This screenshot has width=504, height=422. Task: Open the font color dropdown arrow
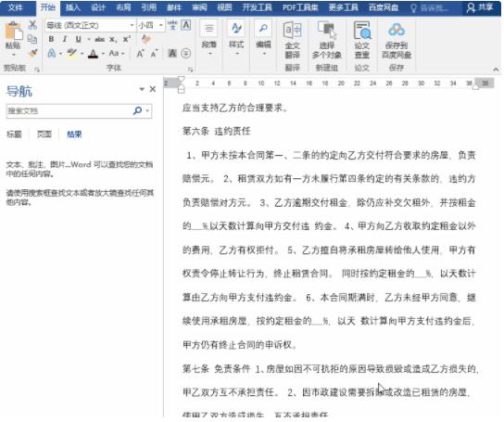[103, 54]
